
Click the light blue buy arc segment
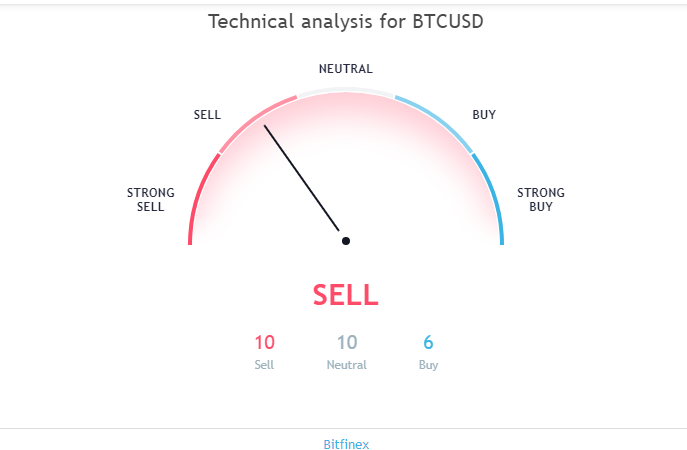click(437, 120)
